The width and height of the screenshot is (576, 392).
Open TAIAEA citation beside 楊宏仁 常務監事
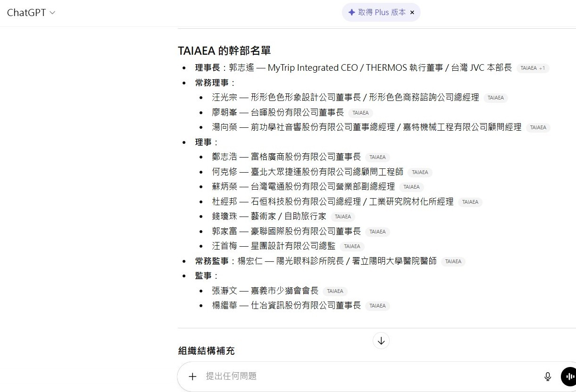pos(453,261)
